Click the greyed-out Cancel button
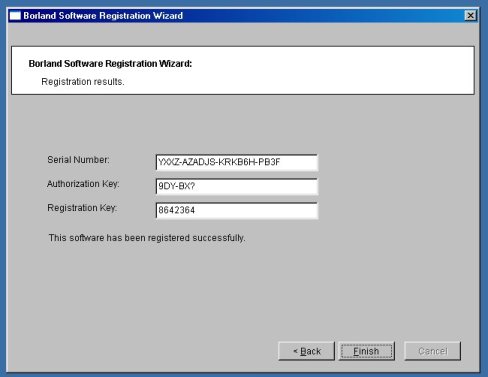Image resolution: width=488 pixels, height=377 pixels. tap(433, 351)
